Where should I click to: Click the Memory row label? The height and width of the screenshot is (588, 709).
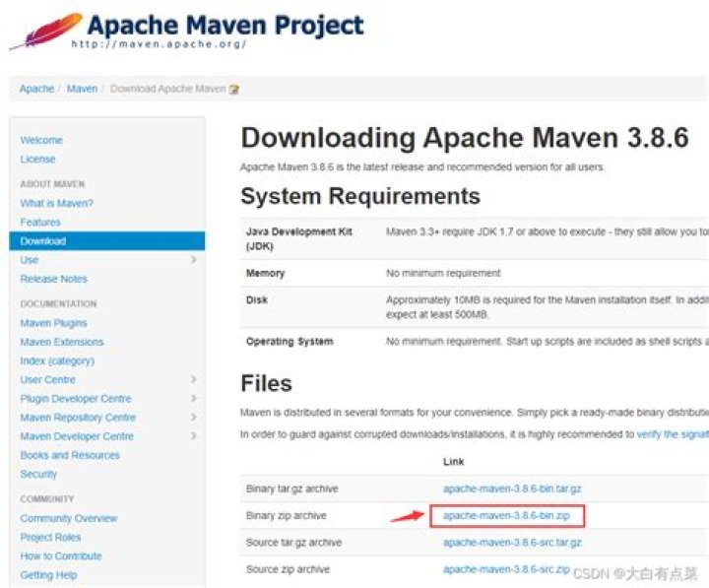tap(265, 273)
